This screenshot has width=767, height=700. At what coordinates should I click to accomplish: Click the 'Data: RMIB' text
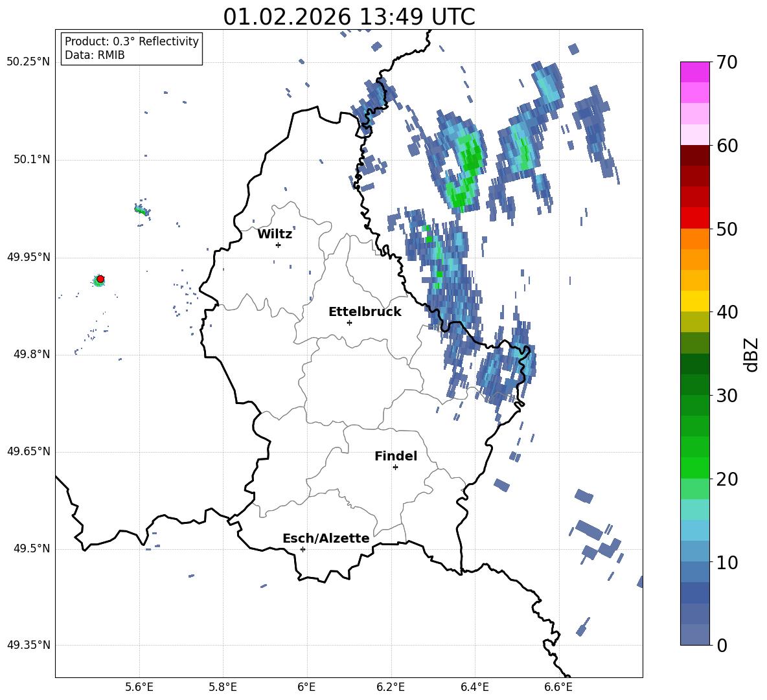point(95,55)
